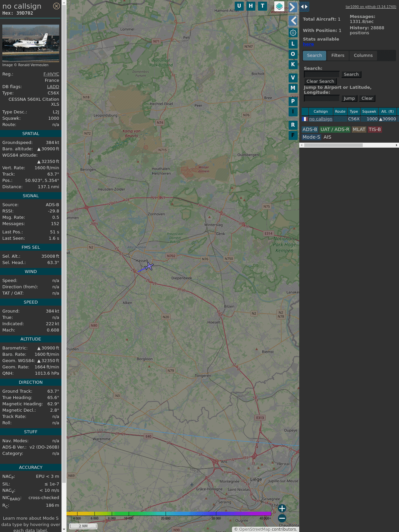The width and height of the screenshot is (399, 532).
Task: Sort by Squawk column header
Action: coord(369,112)
